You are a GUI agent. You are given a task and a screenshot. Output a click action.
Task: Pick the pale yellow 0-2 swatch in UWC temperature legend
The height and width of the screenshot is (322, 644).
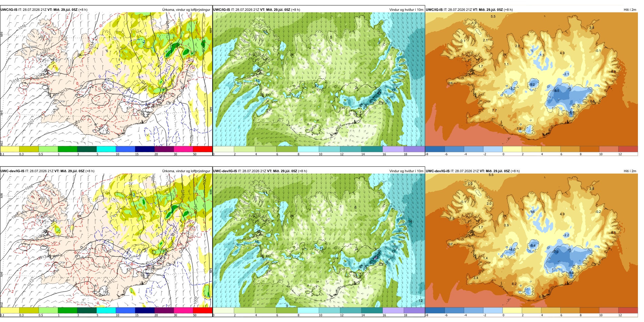point(512,149)
